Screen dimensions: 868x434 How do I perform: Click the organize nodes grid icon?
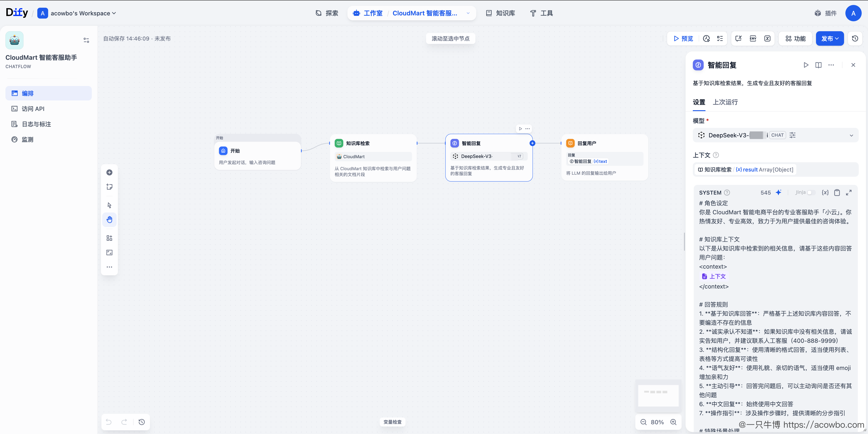[x=109, y=238]
